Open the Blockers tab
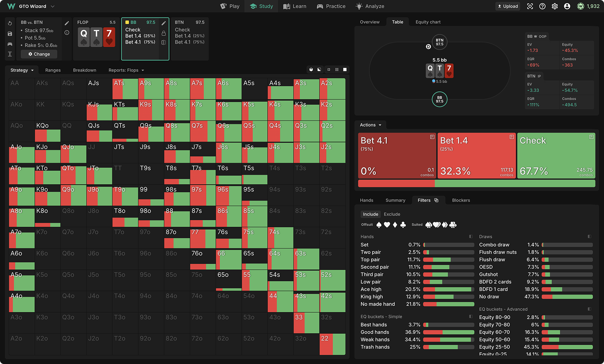The image size is (604, 364). 461,200
